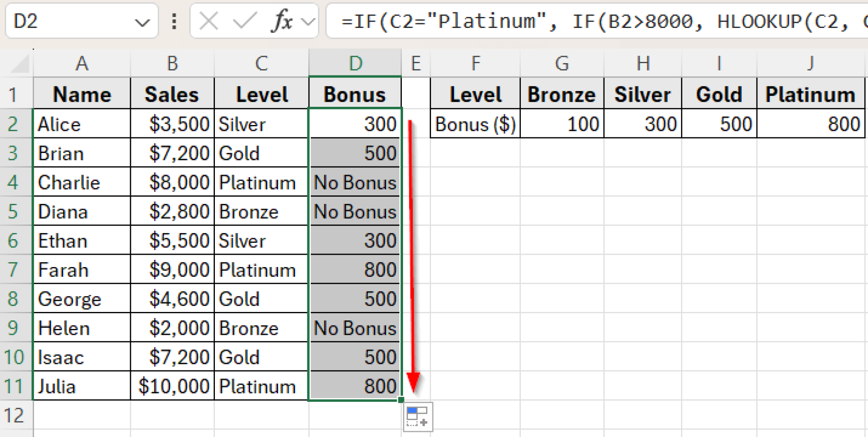Select row 7 header for Farah

pyautogui.click(x=15, y=269)
